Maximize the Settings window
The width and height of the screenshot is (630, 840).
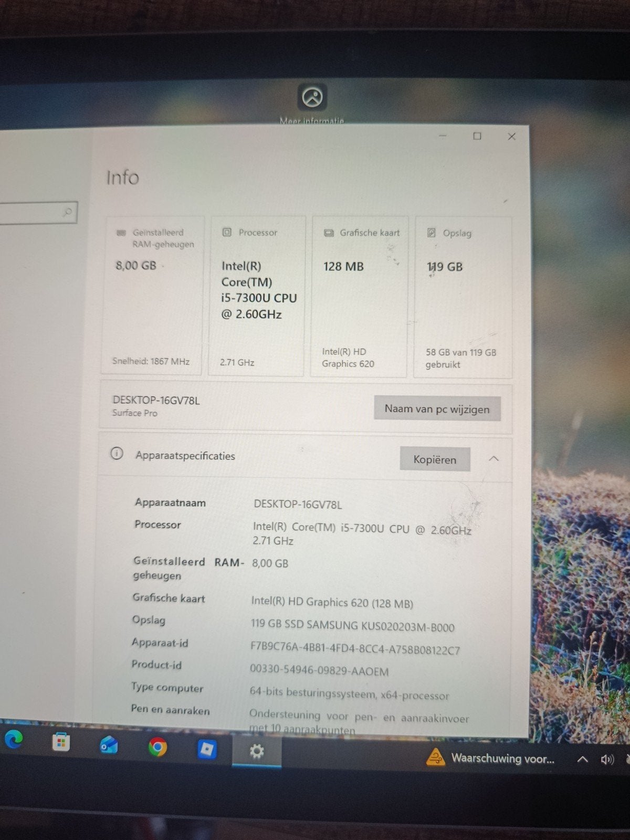(477, 136)
